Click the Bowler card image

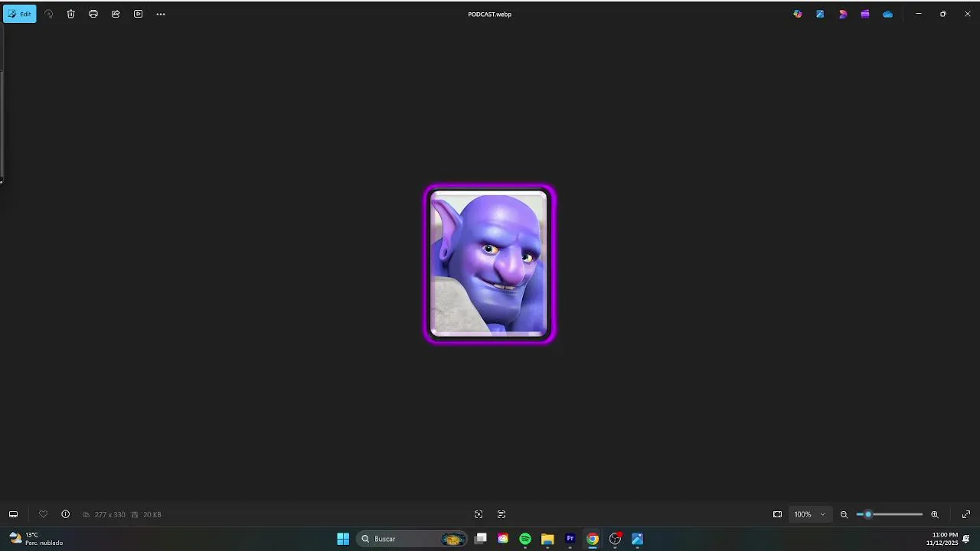pos(490,264)
